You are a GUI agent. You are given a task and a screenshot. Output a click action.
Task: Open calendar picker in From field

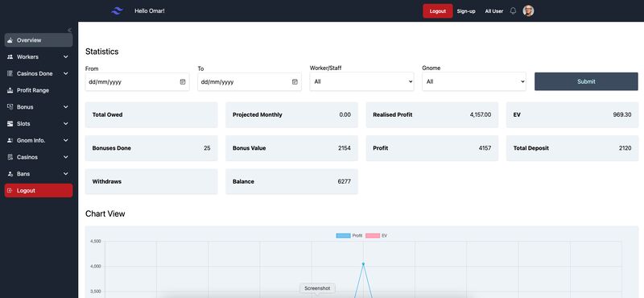pos(183,82)
